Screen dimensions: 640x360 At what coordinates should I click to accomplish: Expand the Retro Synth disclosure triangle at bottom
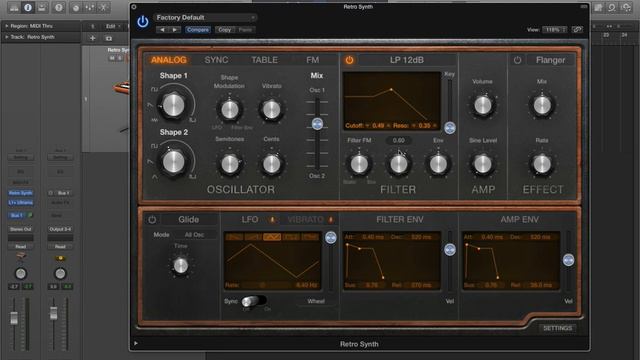tap(136, 344)
